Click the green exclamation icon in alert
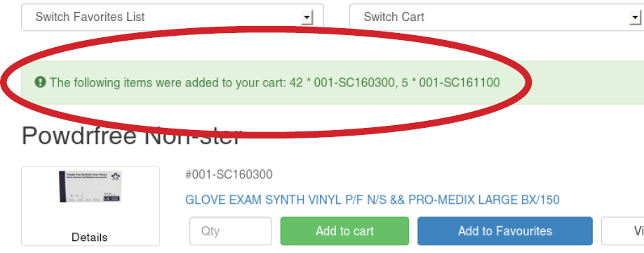 pos(40,82)
